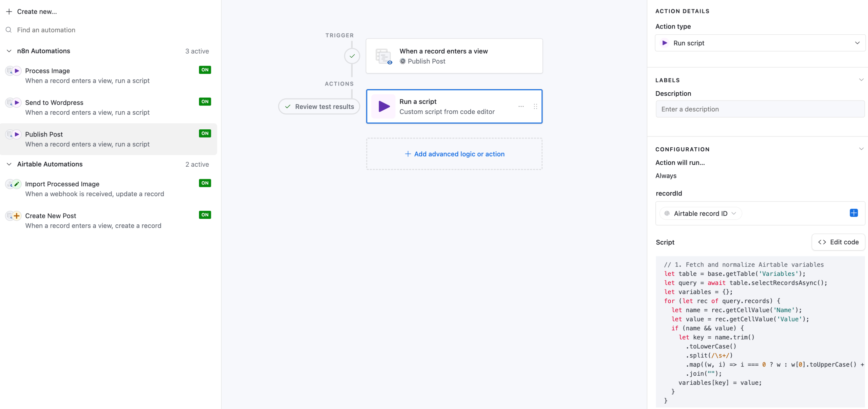Click the trigger record-enters-view icon

383,56
